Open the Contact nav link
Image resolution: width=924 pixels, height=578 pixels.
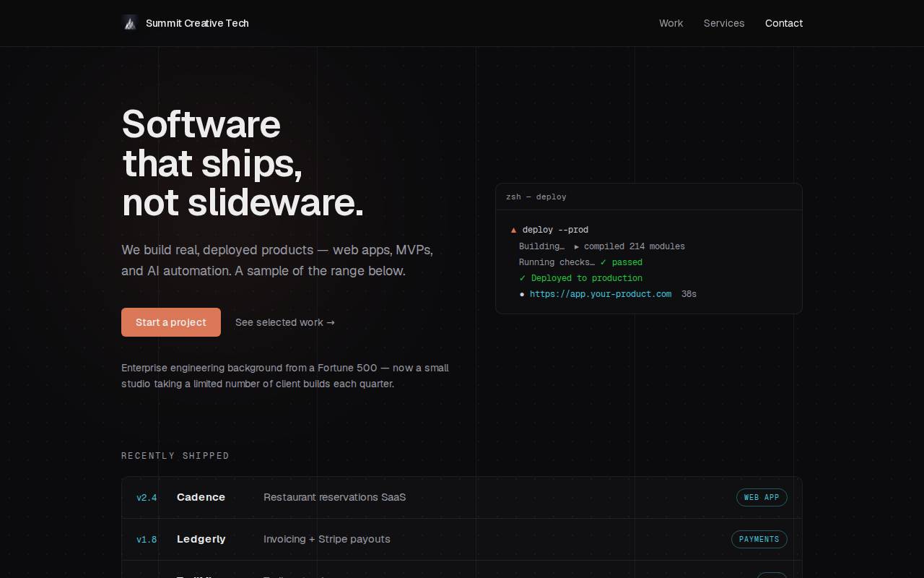[x=784, y=23]
